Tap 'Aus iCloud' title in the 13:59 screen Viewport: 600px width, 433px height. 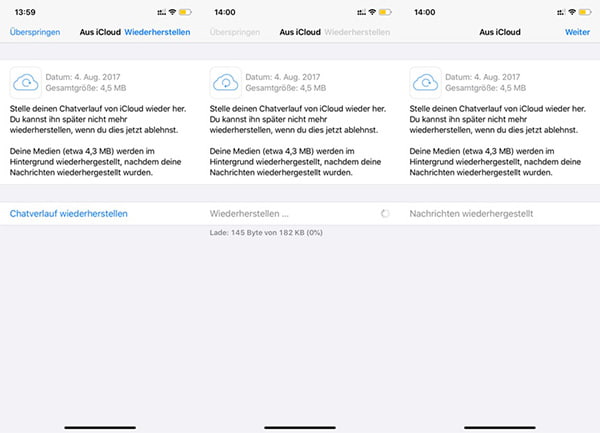point(100,32)
